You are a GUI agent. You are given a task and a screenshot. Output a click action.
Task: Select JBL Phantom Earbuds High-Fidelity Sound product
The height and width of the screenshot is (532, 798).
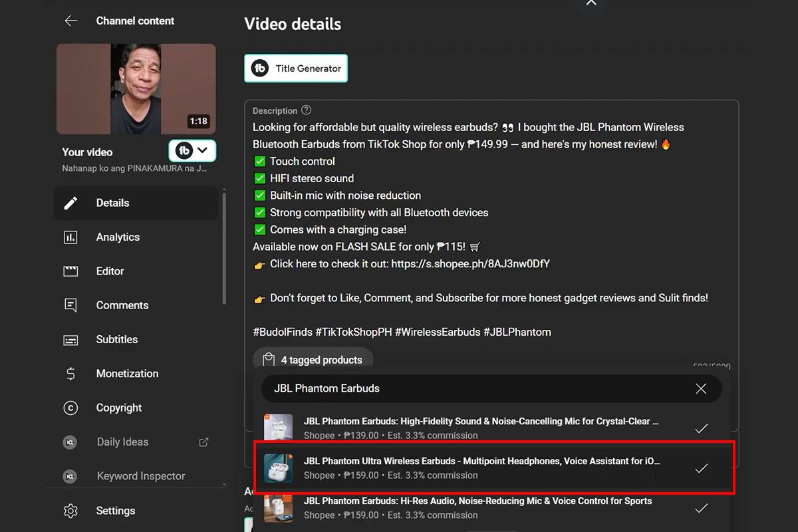point(492,428)
